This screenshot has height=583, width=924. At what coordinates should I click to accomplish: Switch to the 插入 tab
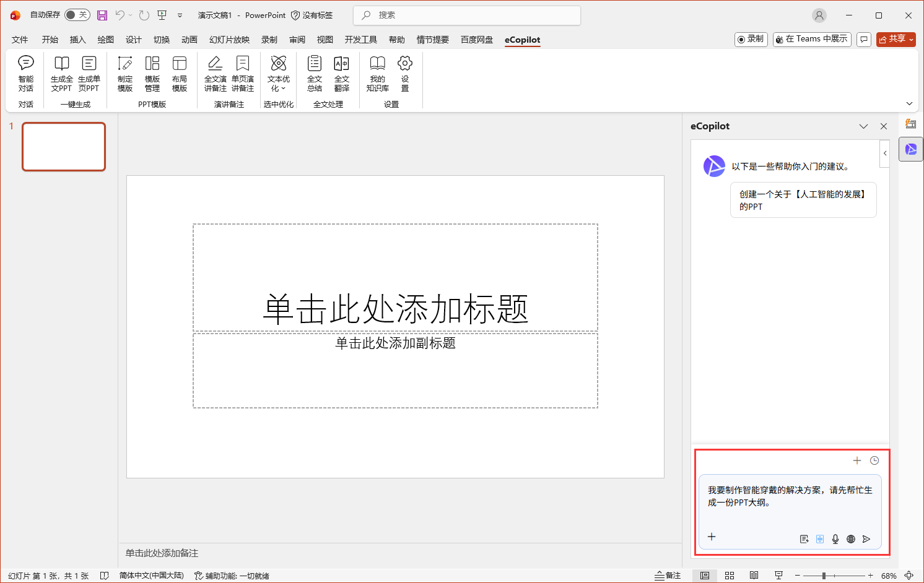click(x=77, y=40)
